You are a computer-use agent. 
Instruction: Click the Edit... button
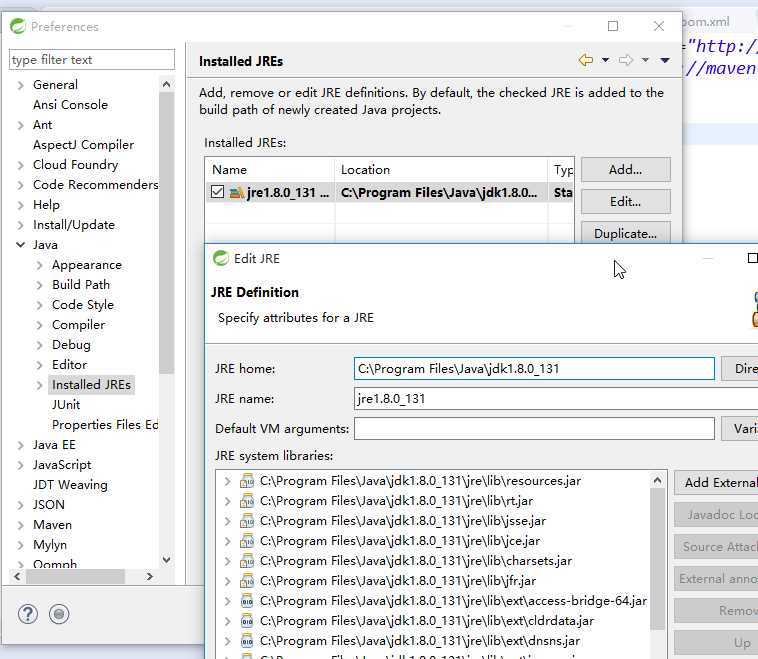coord(626,202)
